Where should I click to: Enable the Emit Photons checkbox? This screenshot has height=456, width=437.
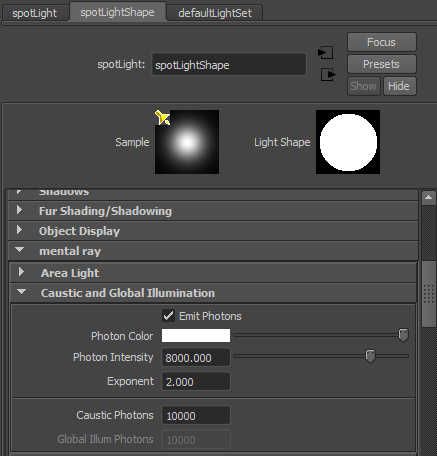point(168,315)
